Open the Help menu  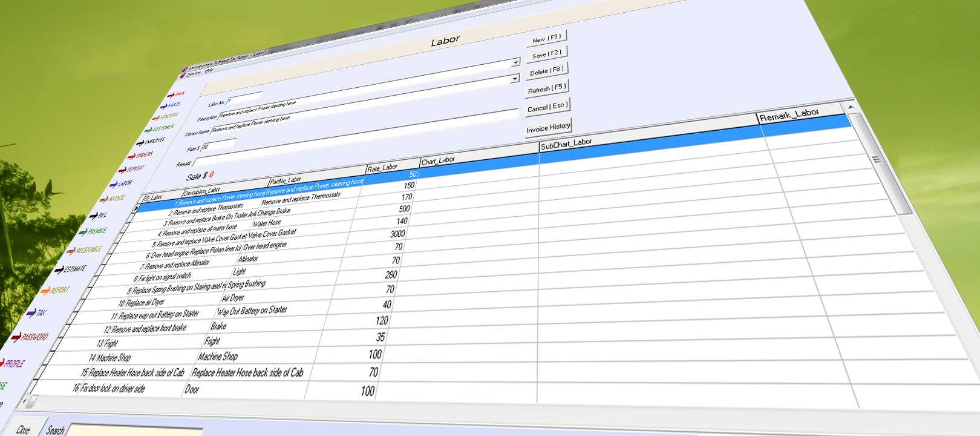(x=209, y=70)
